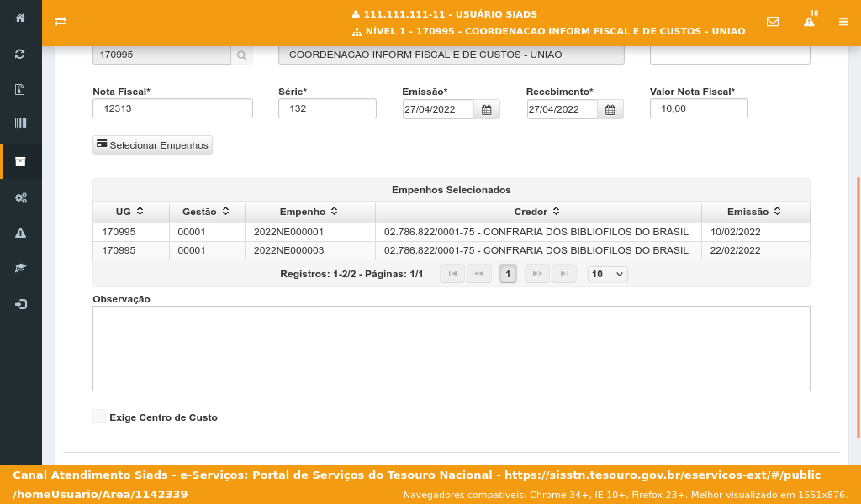Select empenho cell 2022NE000003

coord(310,250)
